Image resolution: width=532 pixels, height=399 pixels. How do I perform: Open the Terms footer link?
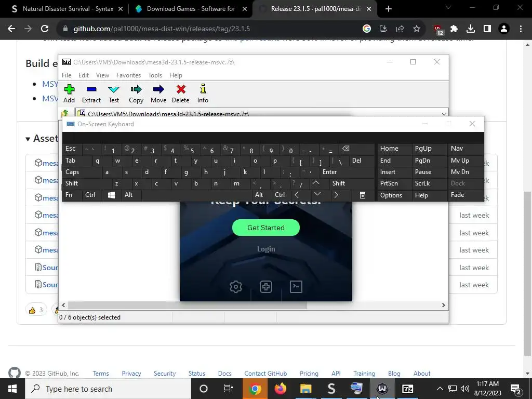point(101,374)
